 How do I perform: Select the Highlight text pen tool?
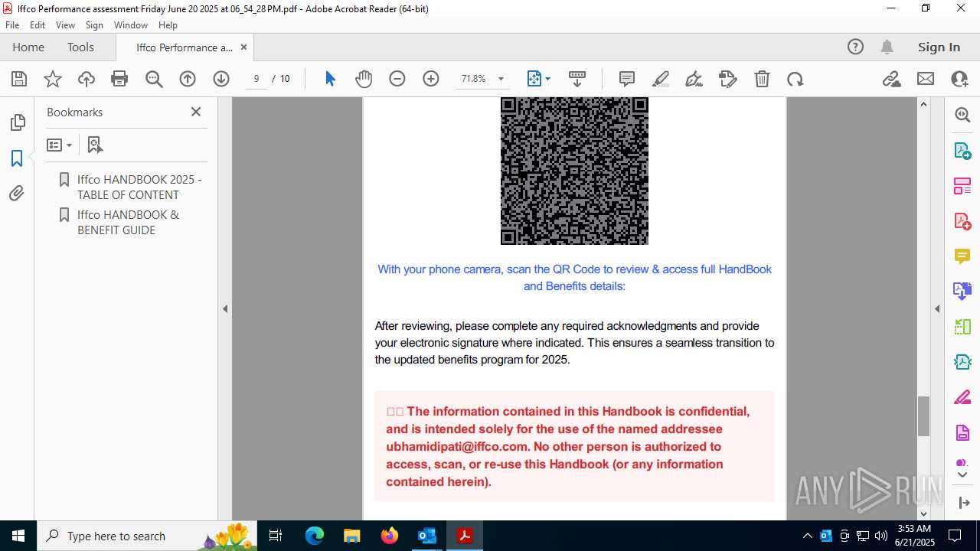tap(661, 79)
